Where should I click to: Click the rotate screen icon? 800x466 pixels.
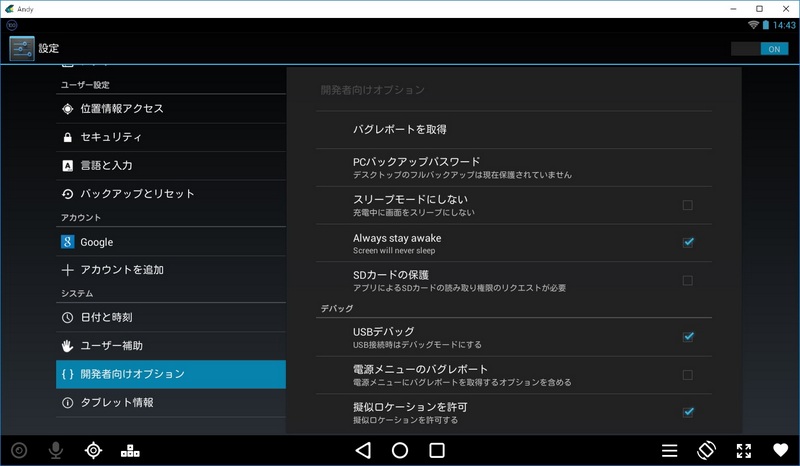[x=707, y=451]
